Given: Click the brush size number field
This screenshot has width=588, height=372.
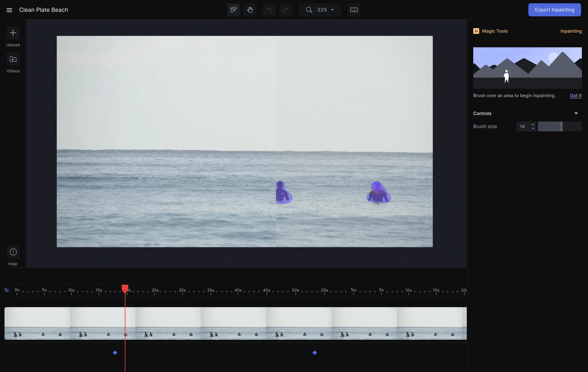Looking at the screenshot, I should pyautogui.click(x=523, y=126).
